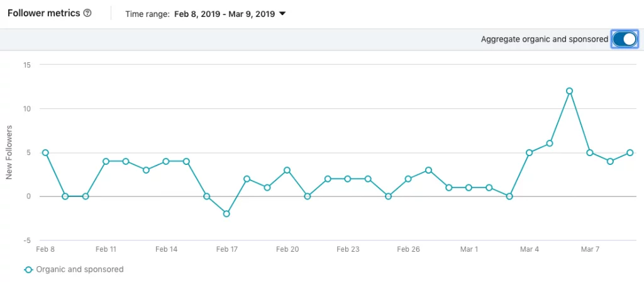Click the Follower metrics help icon
Viewport: 644px width, 282px height.
tap(87, 13)
